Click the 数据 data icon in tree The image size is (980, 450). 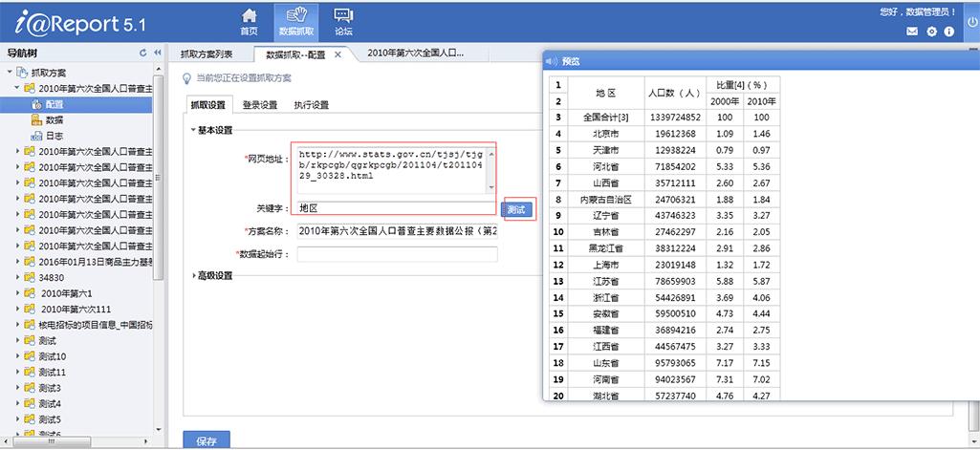tap(36, 119)
